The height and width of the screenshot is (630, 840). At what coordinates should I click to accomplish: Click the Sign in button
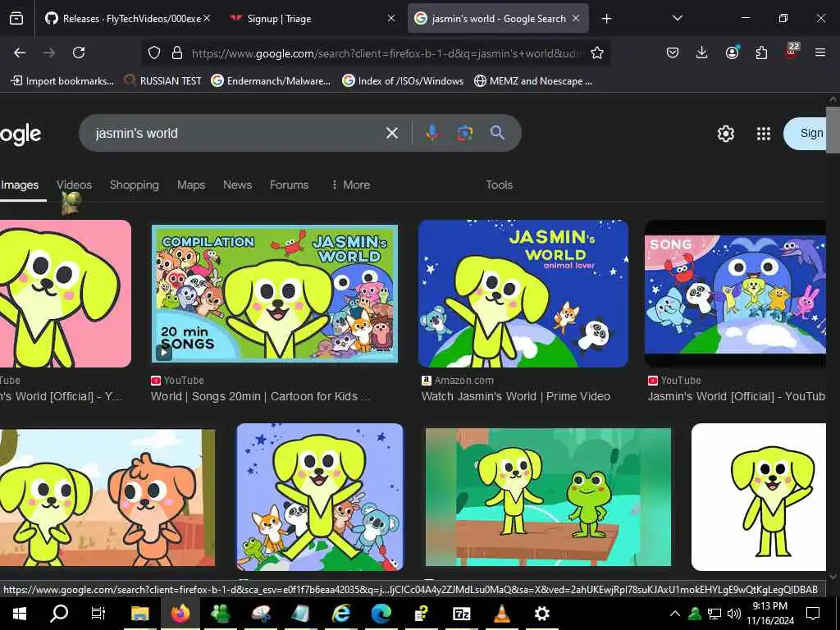806,134
